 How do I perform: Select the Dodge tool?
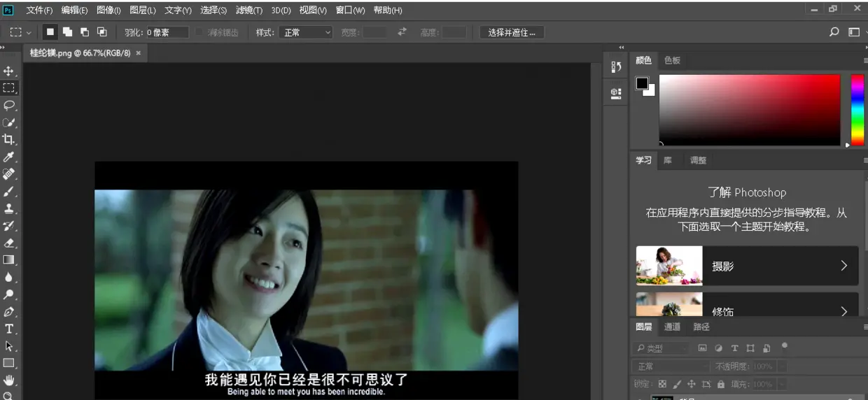[8, 294]
